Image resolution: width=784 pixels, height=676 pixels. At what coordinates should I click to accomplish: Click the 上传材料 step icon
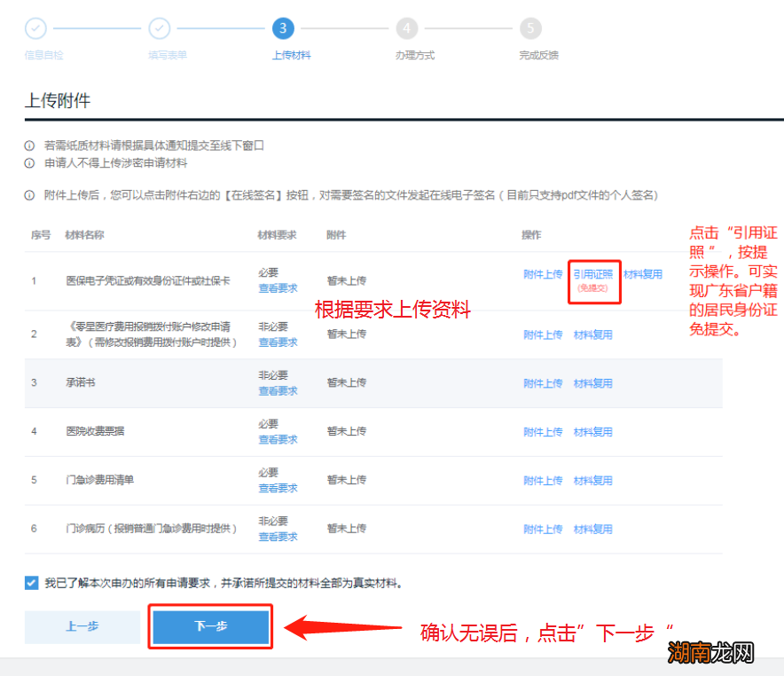point(283,28)
